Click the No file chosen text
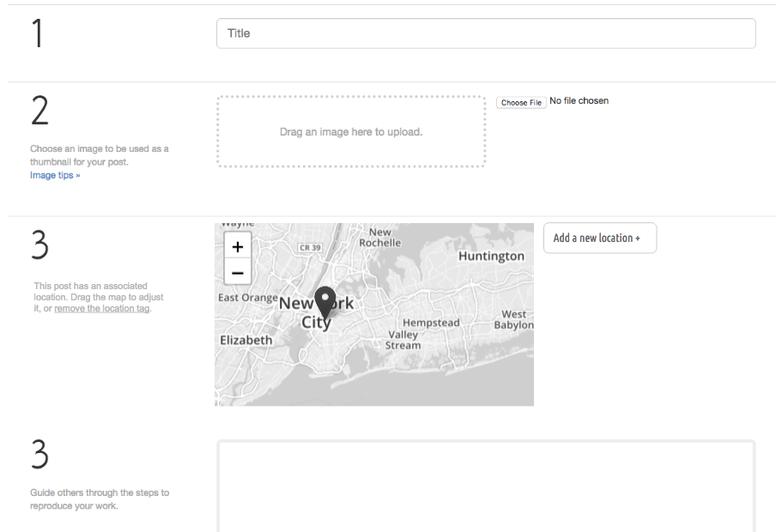Screen dimensions: 776x532 [579, 100]
